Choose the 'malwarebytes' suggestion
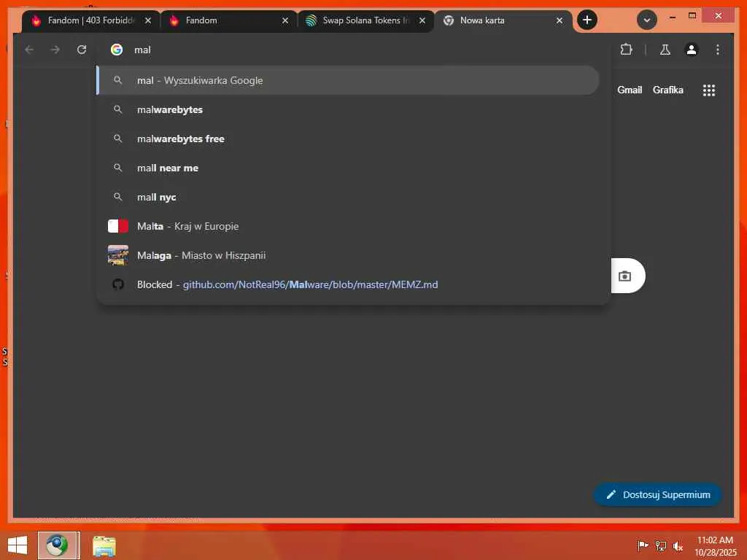The width and height of the screenshot is (747, 560). (x=348, y=109)
